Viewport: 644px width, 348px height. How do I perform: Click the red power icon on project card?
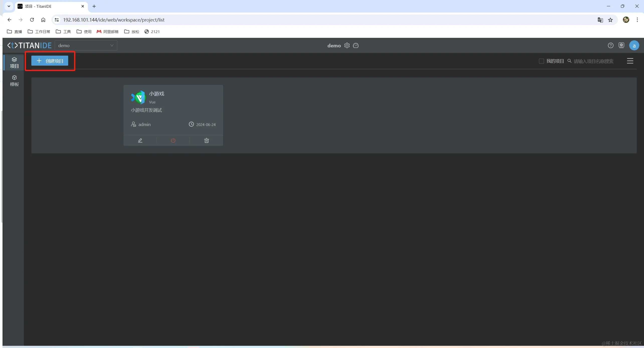click(173, 141)
